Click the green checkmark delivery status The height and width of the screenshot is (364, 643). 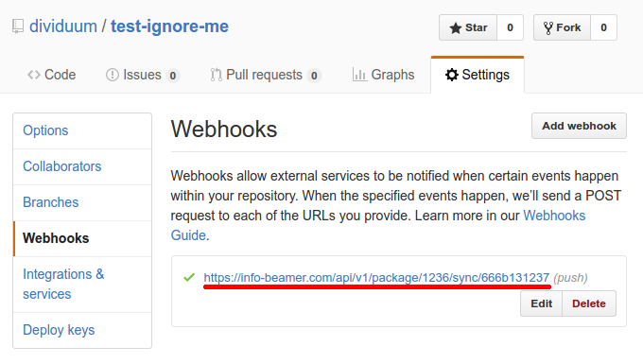coord(189,278)
